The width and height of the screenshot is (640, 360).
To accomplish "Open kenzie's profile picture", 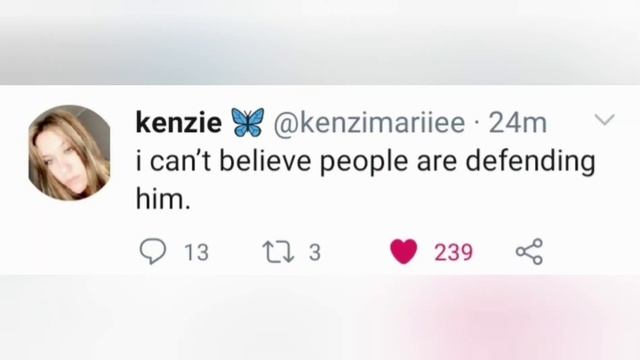I will tap(69, 153).
